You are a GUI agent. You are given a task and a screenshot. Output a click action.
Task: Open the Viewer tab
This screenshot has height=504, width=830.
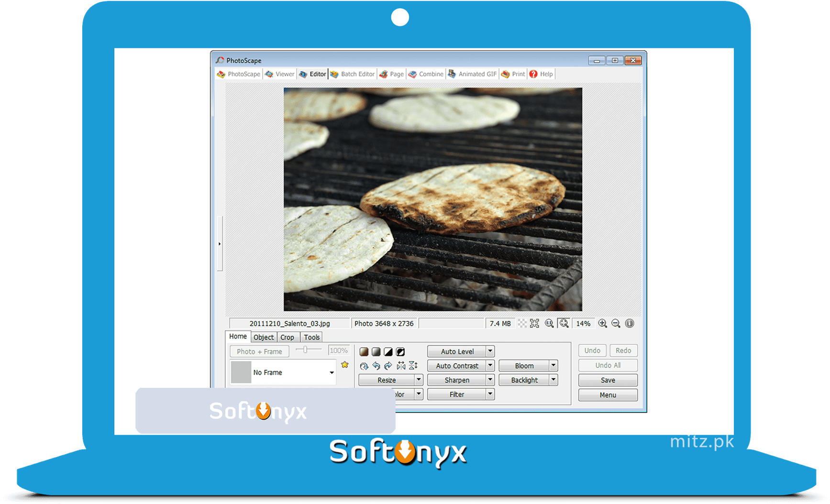(x=280, y=74)
